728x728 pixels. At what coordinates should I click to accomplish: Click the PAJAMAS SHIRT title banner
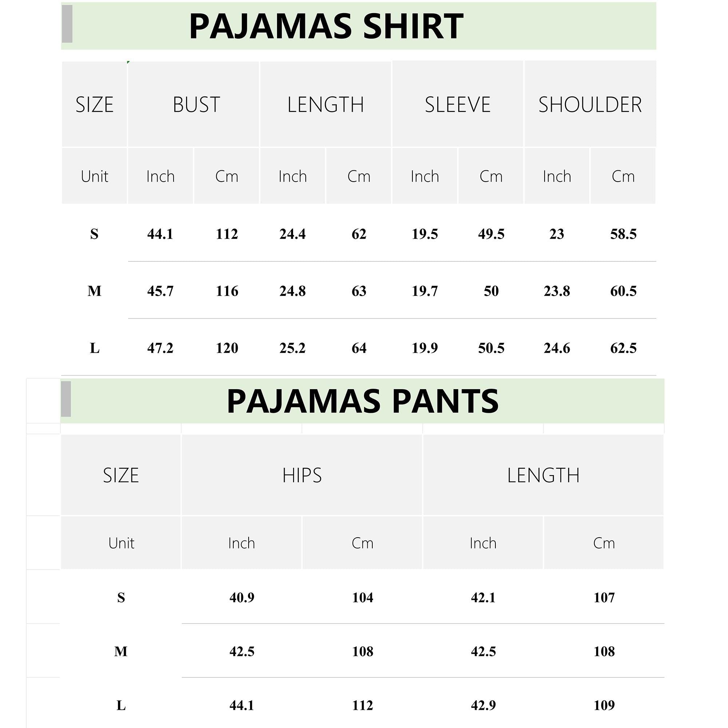tap(358, 26)
